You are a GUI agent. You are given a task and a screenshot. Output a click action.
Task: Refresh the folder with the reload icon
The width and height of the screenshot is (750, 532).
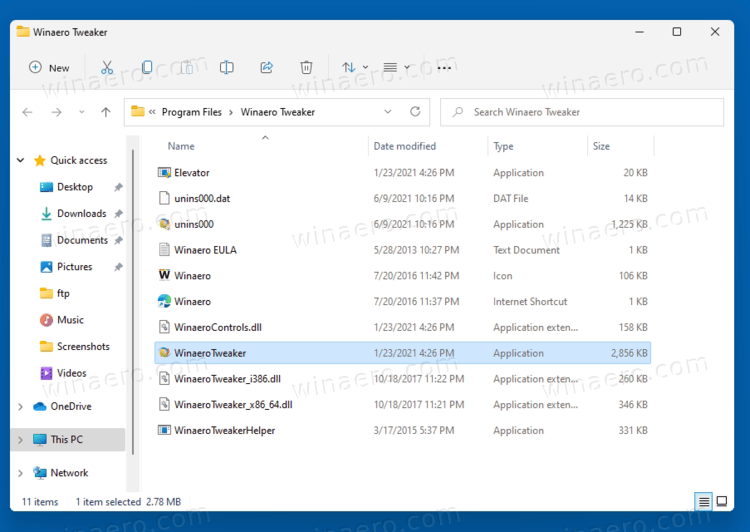tap(415, 111)
